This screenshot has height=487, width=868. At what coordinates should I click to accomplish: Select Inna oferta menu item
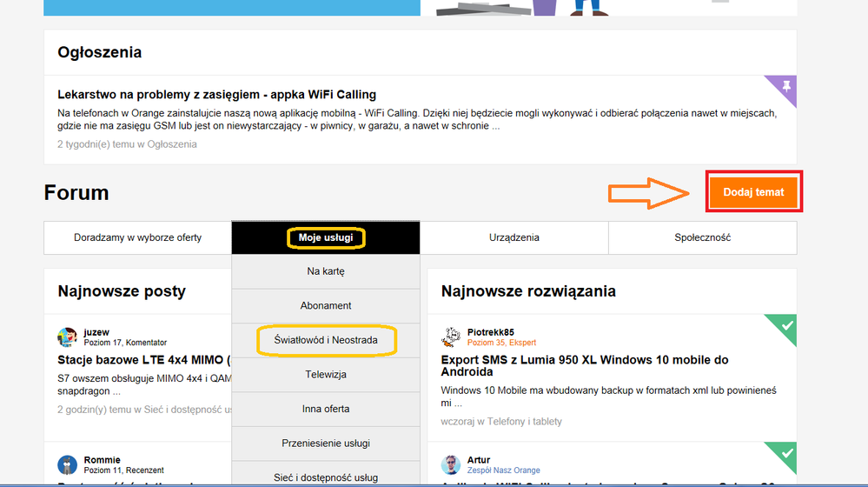326,409
